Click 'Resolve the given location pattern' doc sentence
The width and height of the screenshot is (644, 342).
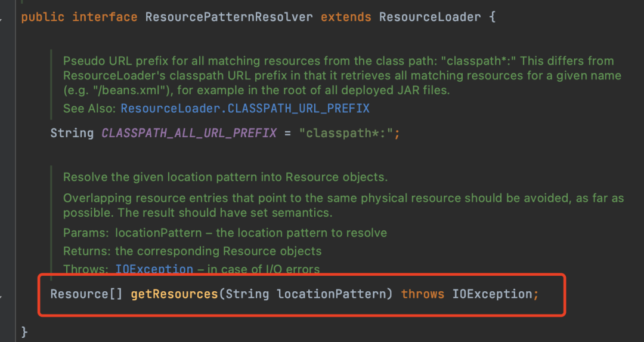pyautogui.click(x=225, y=177)
